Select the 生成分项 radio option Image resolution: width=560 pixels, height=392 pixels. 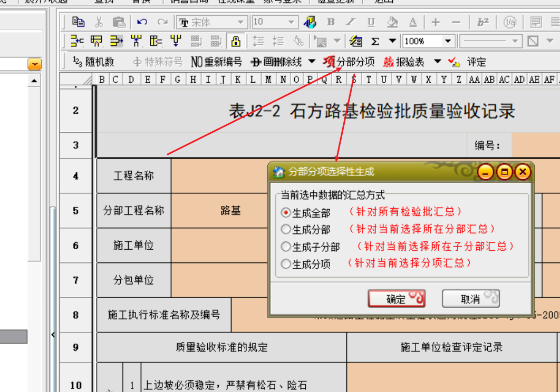point(286,264)
